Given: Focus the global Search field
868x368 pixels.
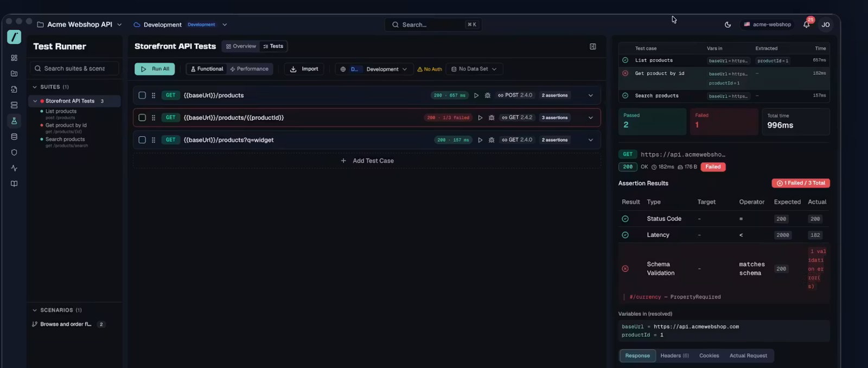Looking at the screenshot, I should [x=433, y=24].
